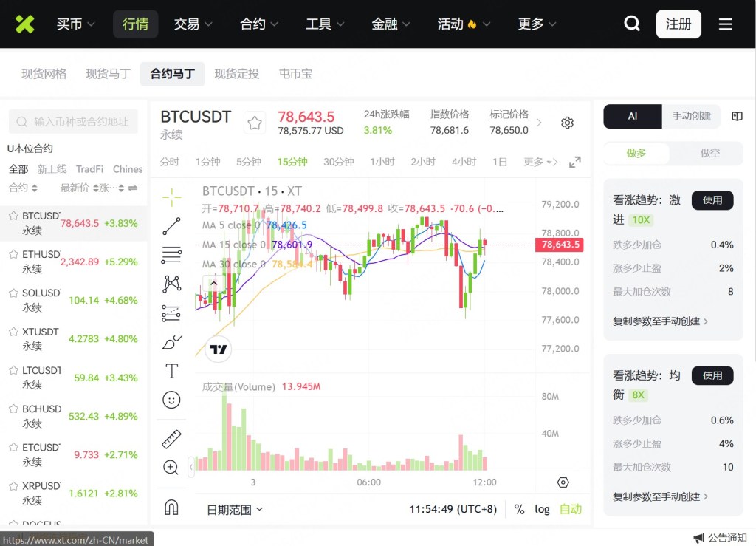Select the measure ruler tool

[171, 438]
